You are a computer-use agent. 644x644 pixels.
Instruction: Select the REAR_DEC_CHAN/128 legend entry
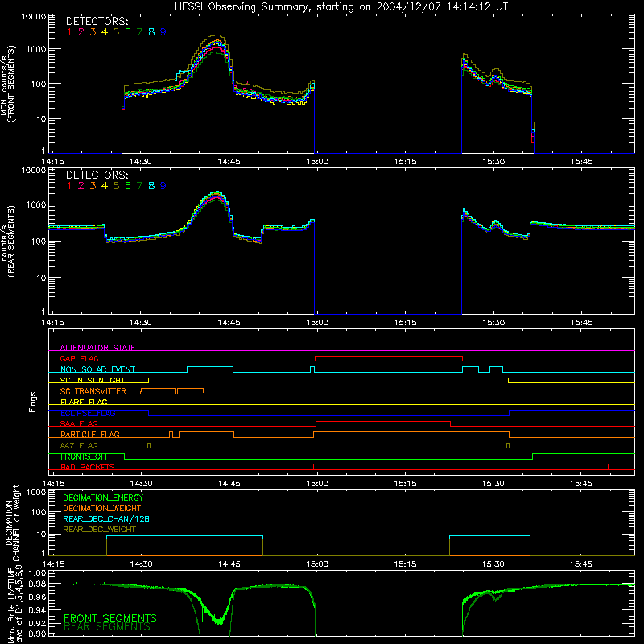106,518
